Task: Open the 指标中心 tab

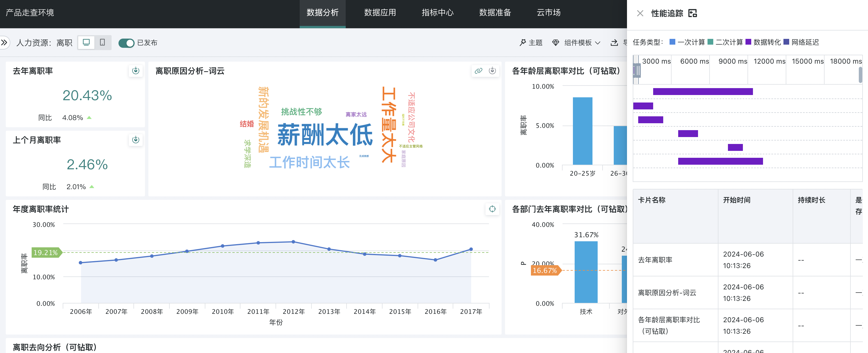Action: click(x=438, y=13)
